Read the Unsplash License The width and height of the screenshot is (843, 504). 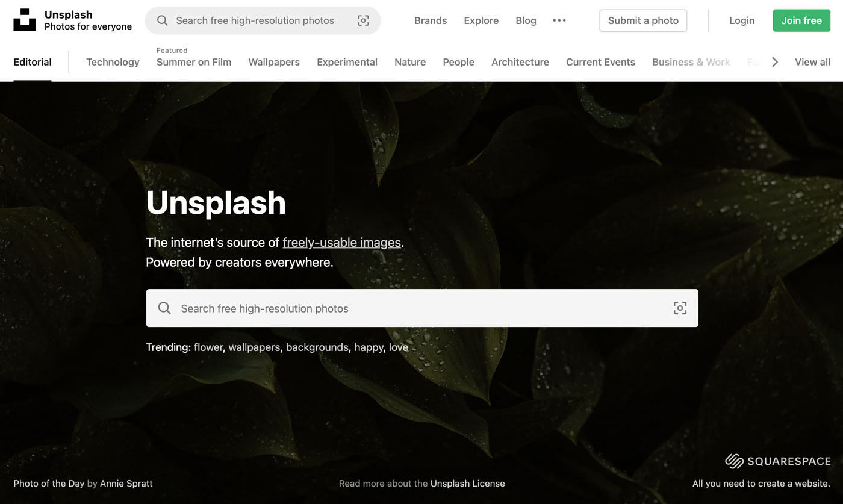[468, 483]
